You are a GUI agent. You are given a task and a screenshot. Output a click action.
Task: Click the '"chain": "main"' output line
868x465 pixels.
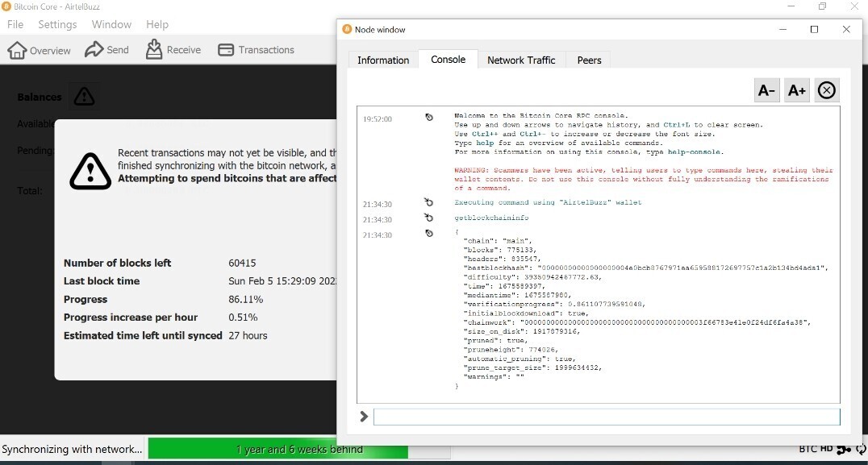[498, 241]
